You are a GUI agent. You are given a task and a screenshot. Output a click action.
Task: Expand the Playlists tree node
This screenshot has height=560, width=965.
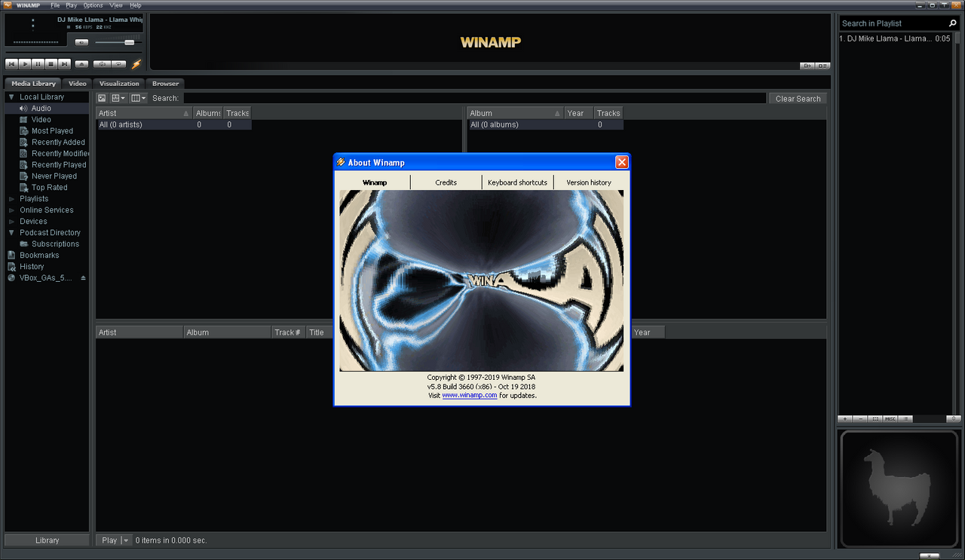pos(11,199)
